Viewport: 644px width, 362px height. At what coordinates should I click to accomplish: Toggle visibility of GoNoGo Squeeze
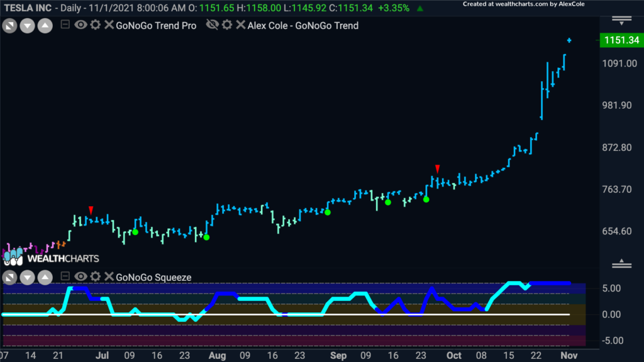click(x=80, y=277)
